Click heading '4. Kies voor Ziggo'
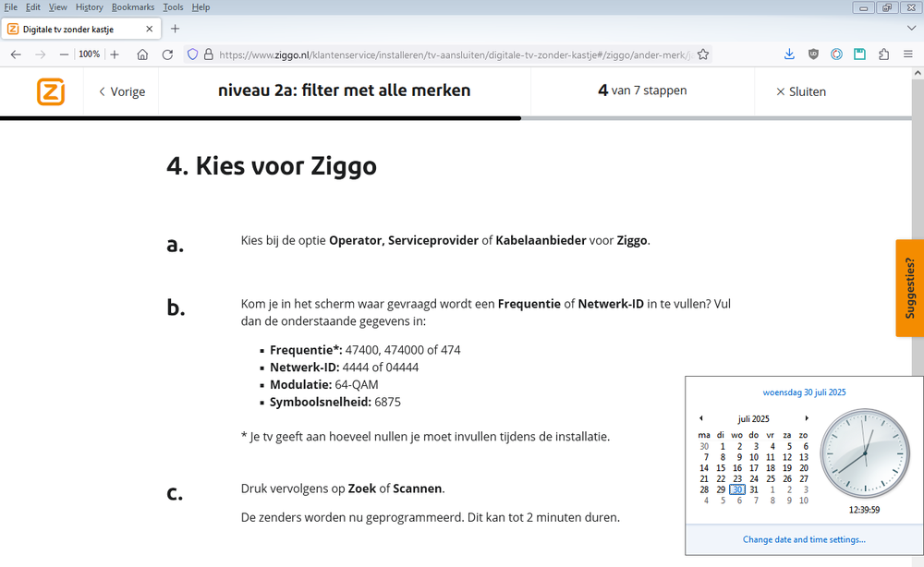 tap(272, 165)
